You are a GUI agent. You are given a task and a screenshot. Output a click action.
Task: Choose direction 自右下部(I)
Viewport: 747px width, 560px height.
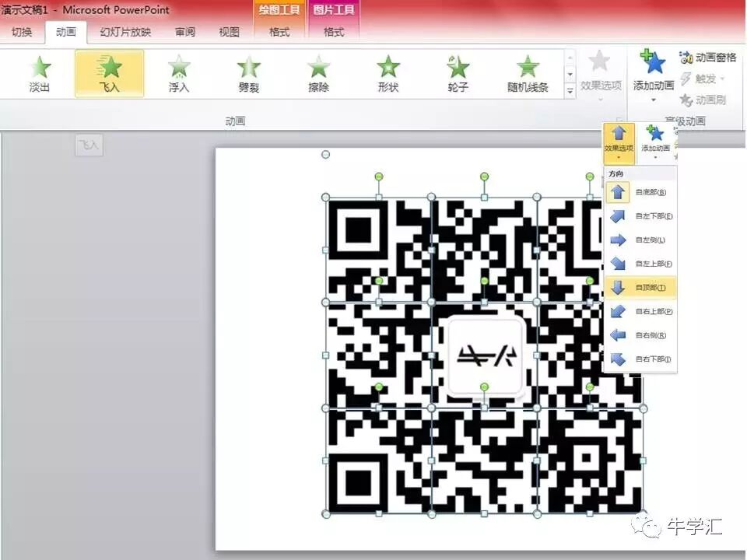click(x=640, y=359)
